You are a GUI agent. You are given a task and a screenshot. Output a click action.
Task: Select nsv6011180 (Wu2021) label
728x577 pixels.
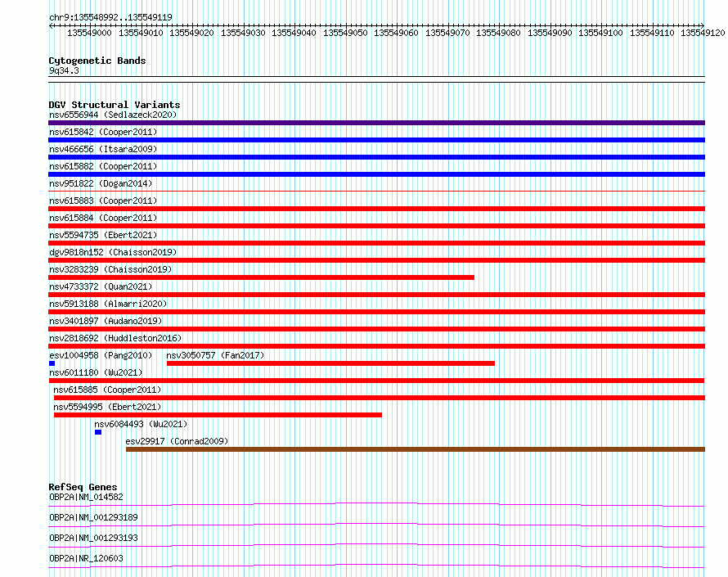click(96, 372)
